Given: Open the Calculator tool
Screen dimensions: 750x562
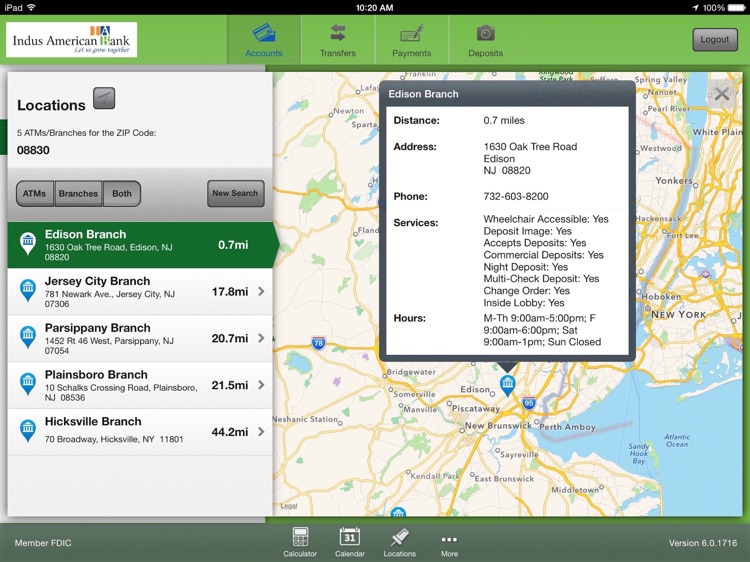Looking at the screenshot, I should pyautogui.click(x=300, y=542).
